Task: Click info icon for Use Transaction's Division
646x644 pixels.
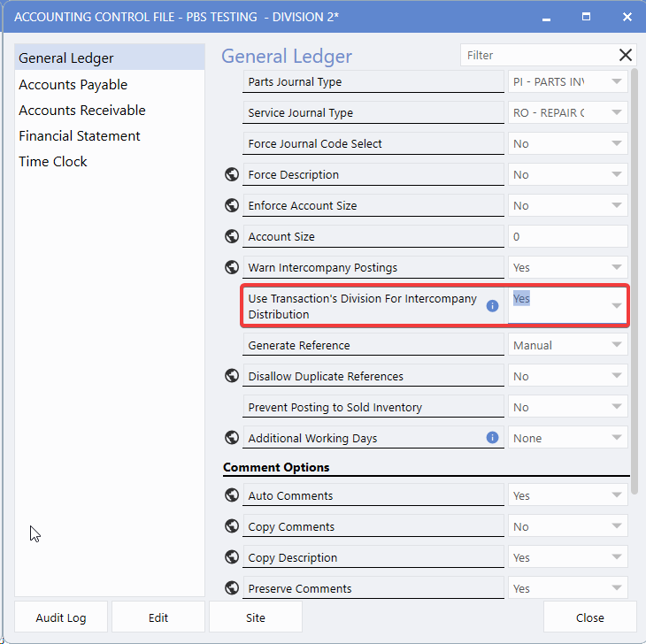Action: coord(493,306)
